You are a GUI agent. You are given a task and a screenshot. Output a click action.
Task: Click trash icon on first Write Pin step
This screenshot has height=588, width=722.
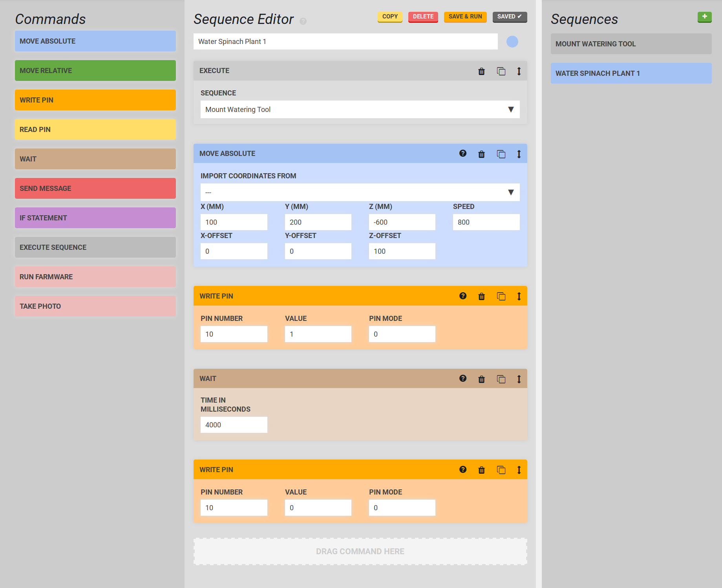(481, 297)
